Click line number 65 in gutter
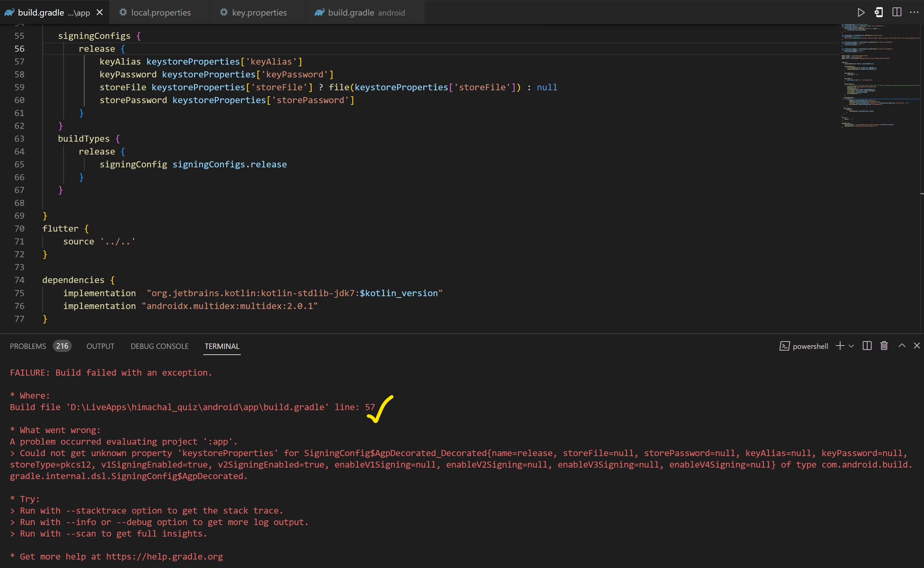 click(x=19, y=164)
